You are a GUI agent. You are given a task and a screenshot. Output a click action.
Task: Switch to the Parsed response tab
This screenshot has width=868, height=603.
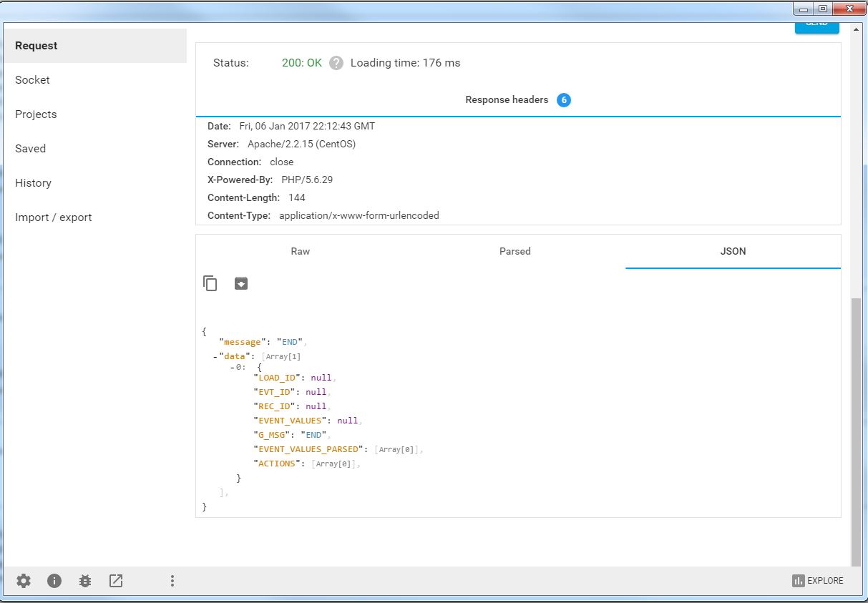[x=515, y=251]
